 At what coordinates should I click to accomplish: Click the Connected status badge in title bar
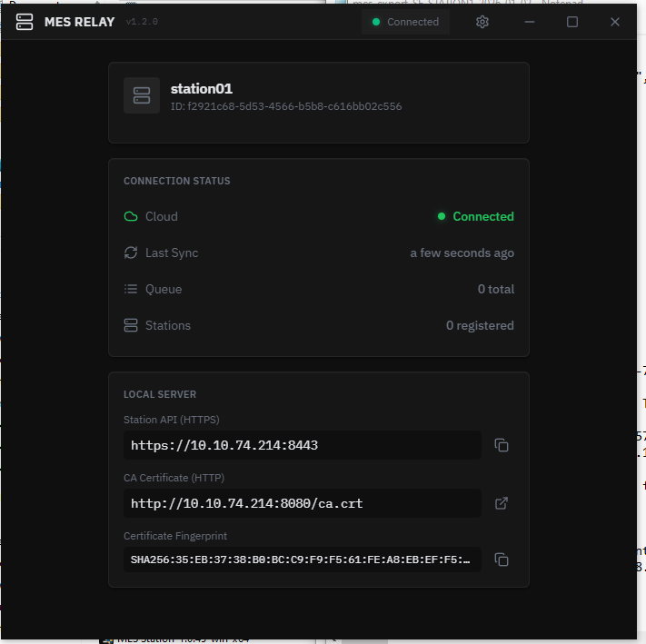coord(405,22)
